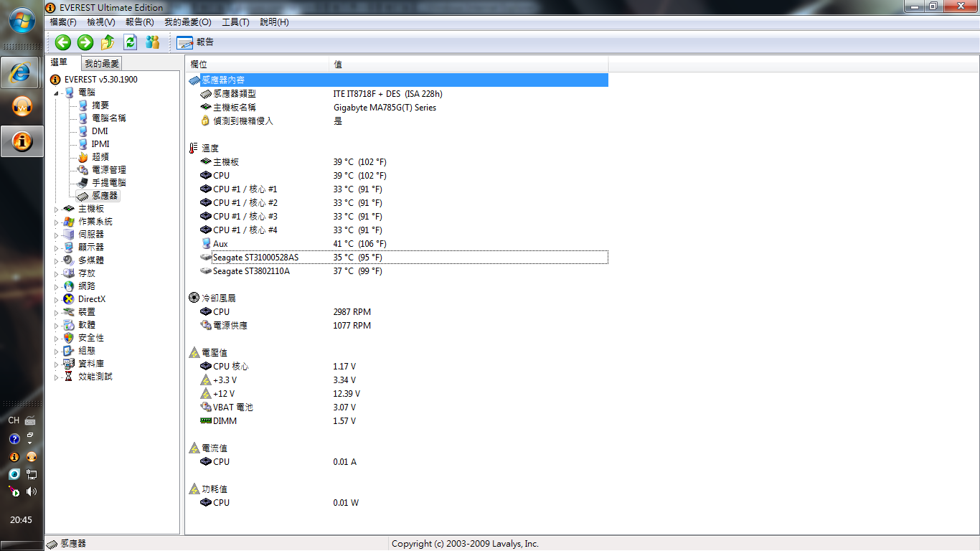This screenshot has width=980, height=551.
Task: Switch to the 我的最愛 tab
Action: (x=101, y=64)
